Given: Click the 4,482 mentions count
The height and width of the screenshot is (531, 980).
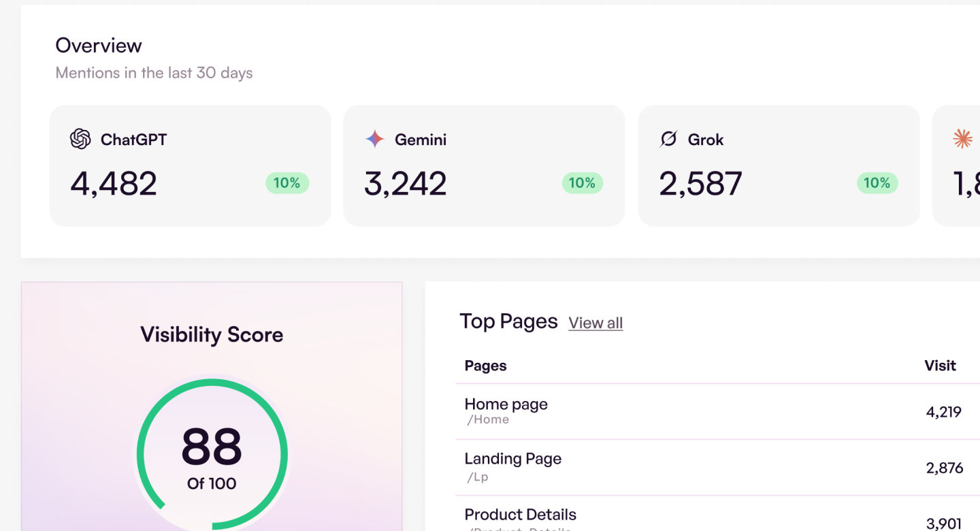Looking at the screenshot, I should tap(114, 183).
